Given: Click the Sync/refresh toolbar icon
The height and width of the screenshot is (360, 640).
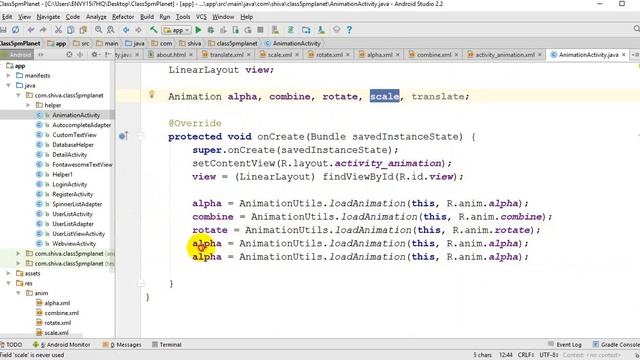Looking at the screenshot, I should pos(16,30).
